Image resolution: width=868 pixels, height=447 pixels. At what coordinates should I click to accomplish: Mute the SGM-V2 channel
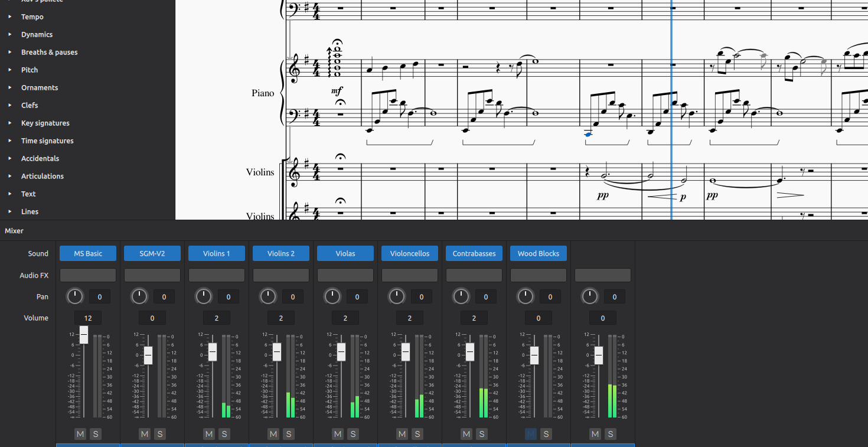pyautogui.click(x=144, y=434)
